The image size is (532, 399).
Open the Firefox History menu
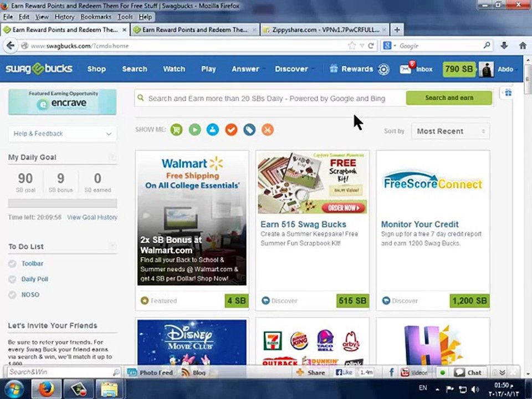pos(64,17)
